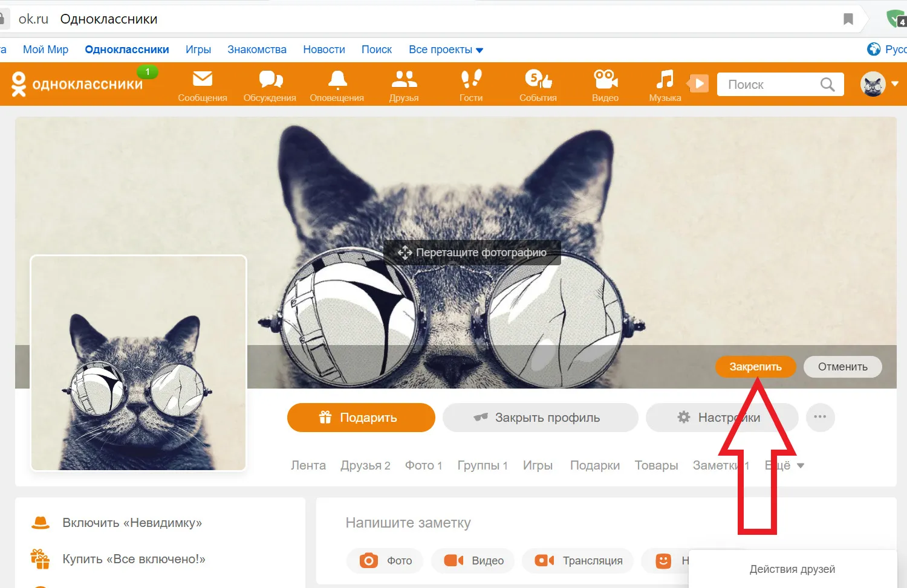The image size is (907, 588).
Task: Open the Поиск link in top bar
Action: [377, 50]
